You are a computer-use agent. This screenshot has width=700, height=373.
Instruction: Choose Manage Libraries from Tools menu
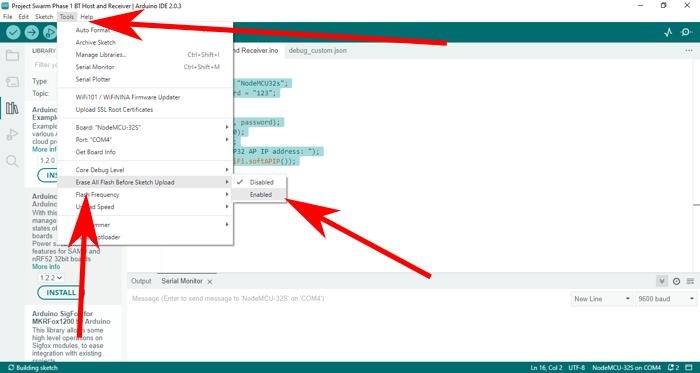pos(146,55)
